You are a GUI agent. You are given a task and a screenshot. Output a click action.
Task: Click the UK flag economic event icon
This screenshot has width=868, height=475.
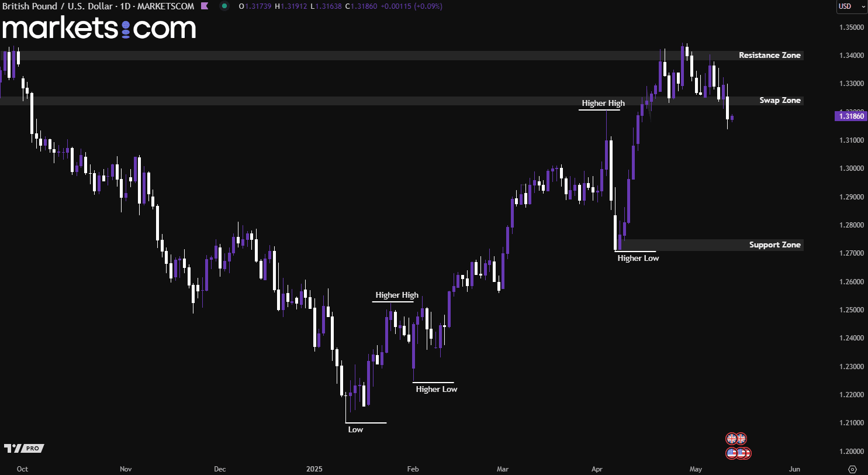(736, 439)
